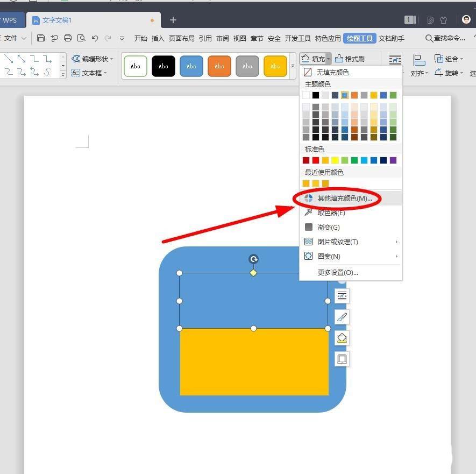476x474 pixels.
Task: Click floating layout options icon beside shape
Action: click(x=342, y=296)
